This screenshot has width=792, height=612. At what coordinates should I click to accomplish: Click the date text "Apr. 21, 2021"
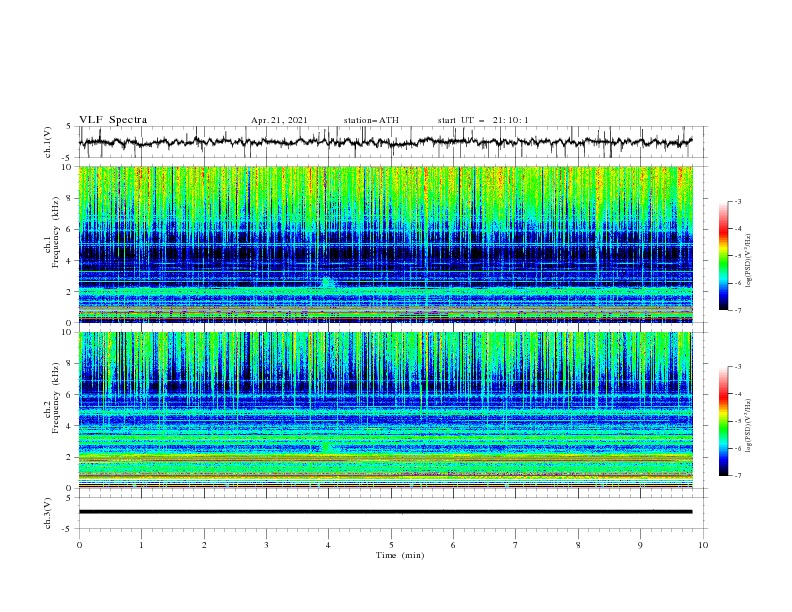279,120
